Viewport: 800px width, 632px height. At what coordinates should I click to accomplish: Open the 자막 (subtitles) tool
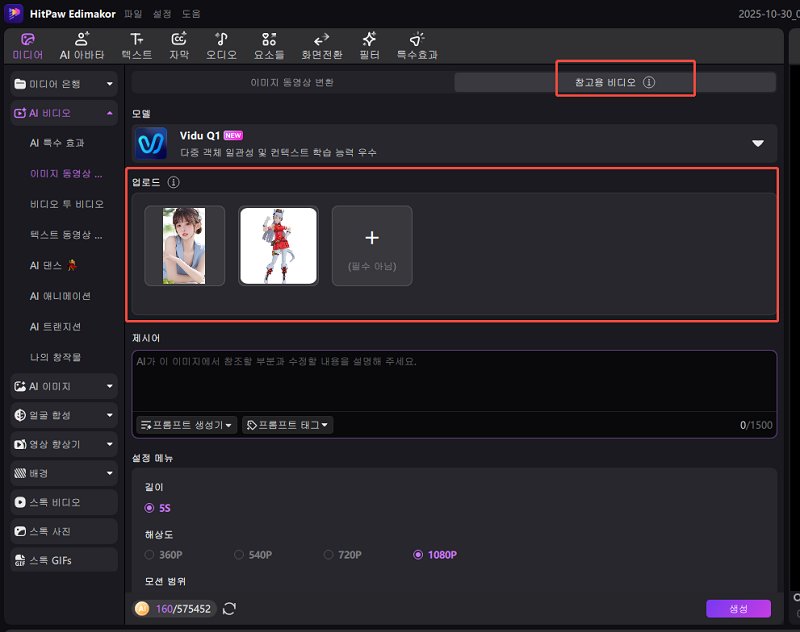point(178,44)
